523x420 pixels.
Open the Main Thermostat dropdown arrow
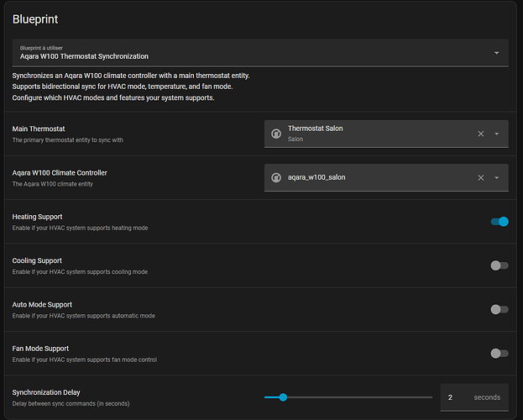(496, 134)
